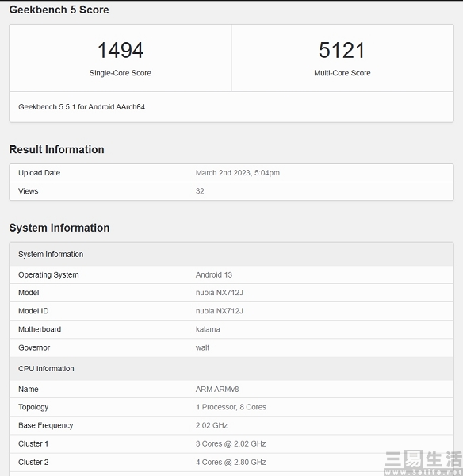463x476 pixels.
Task: Click the Multi-Core Score label
Action: pos(342,73)
